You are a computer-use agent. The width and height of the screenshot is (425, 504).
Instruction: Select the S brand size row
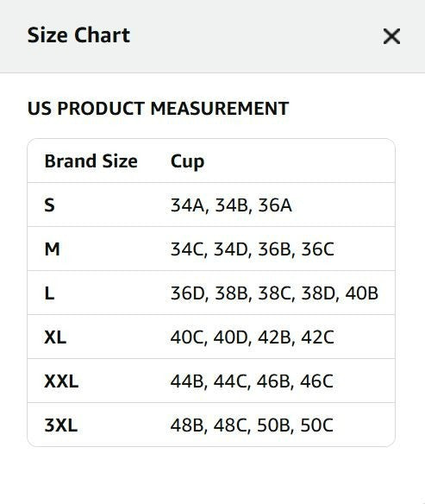(x=211, y=205)
